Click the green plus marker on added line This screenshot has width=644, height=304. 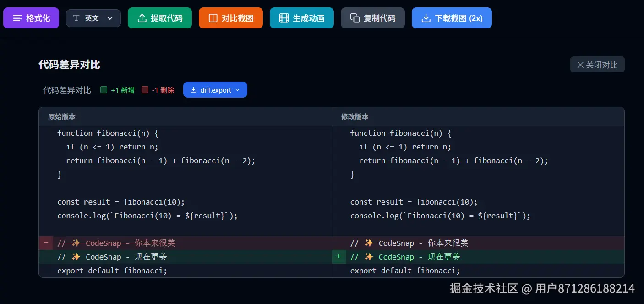339,256
